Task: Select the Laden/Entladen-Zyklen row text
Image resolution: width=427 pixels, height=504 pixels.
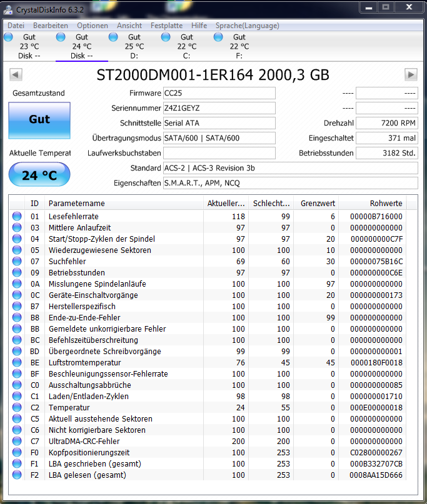Action: pyautogui.click(x=89, y=397)
